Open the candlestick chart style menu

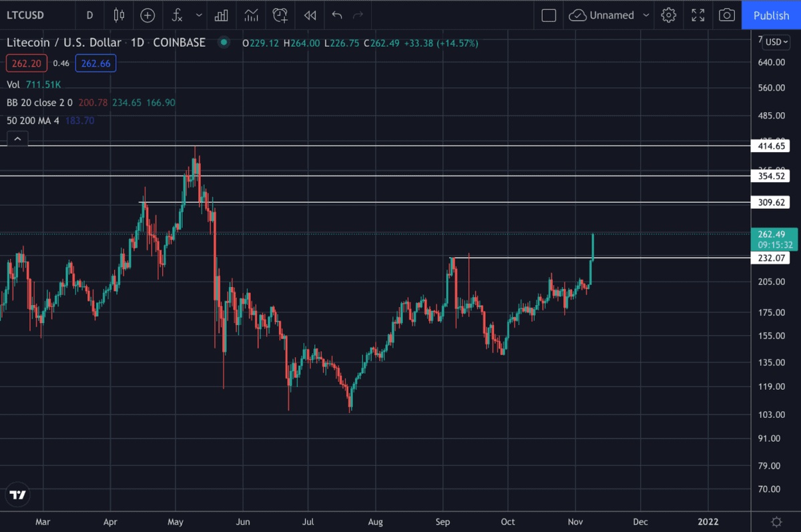point(119,15)
